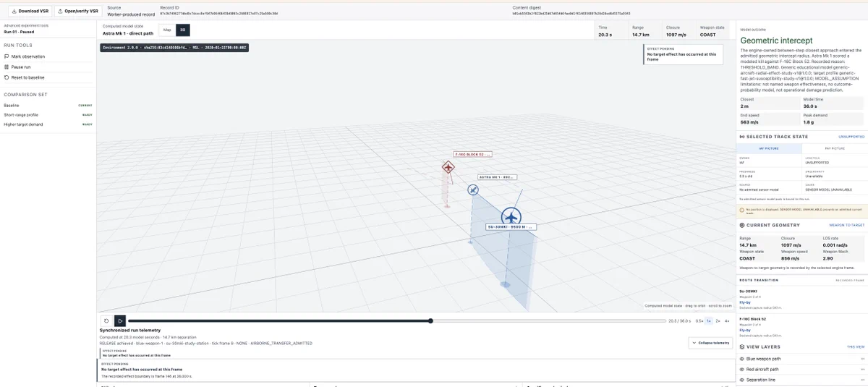Click the View Layers stack icon

[x=742, y=347]
